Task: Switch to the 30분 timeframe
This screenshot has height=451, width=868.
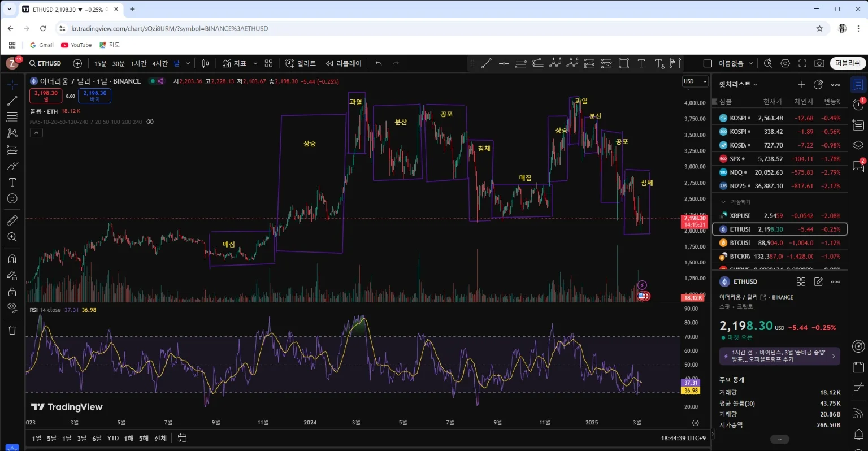Action: pyautogui.click(x=119, y=63)
